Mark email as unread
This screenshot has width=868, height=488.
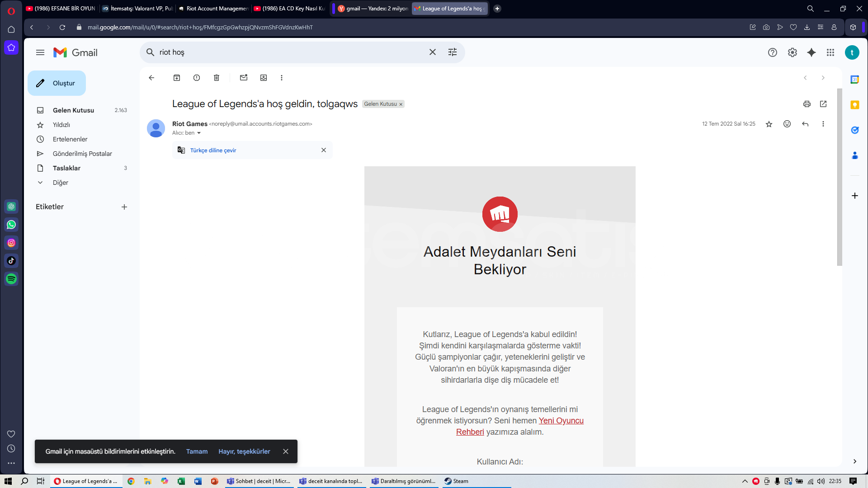(244, 78)
